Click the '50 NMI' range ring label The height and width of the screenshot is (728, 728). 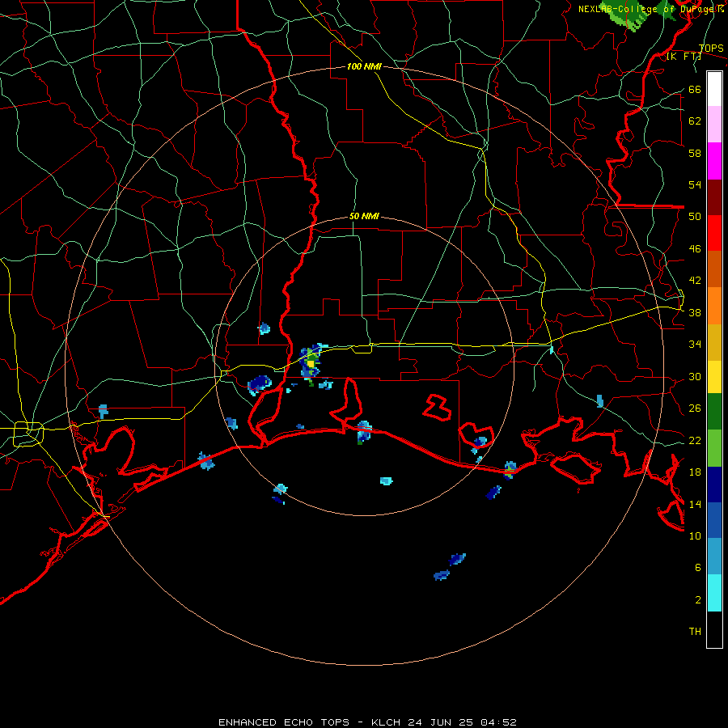[364, 216]
